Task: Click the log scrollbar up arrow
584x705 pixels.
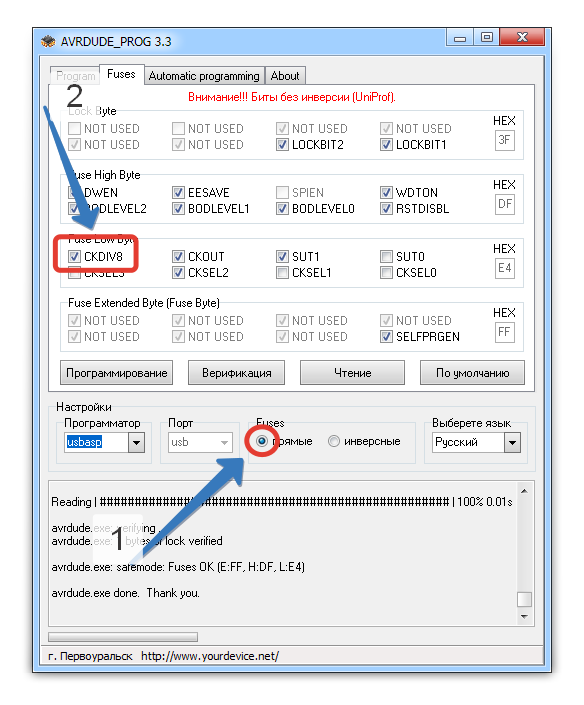Action: (524, 491)
